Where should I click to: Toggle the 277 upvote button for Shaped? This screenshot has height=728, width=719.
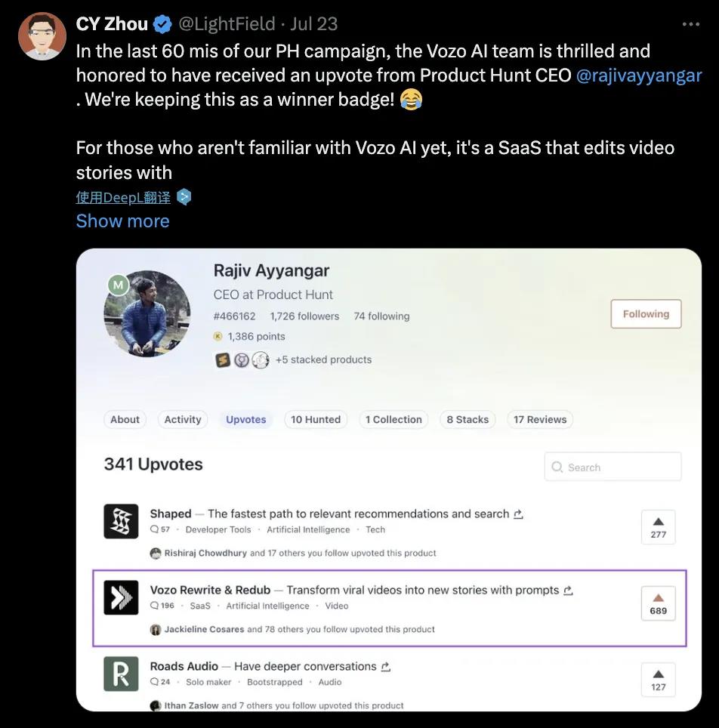coord(658,527)
